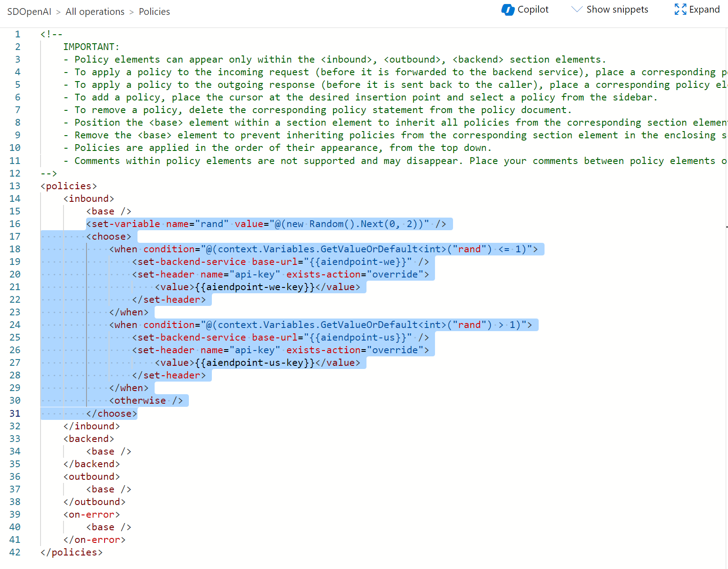Click line number 31 in the gutter
The width and height of the screenshot is (728, 569).
[15, 414]
